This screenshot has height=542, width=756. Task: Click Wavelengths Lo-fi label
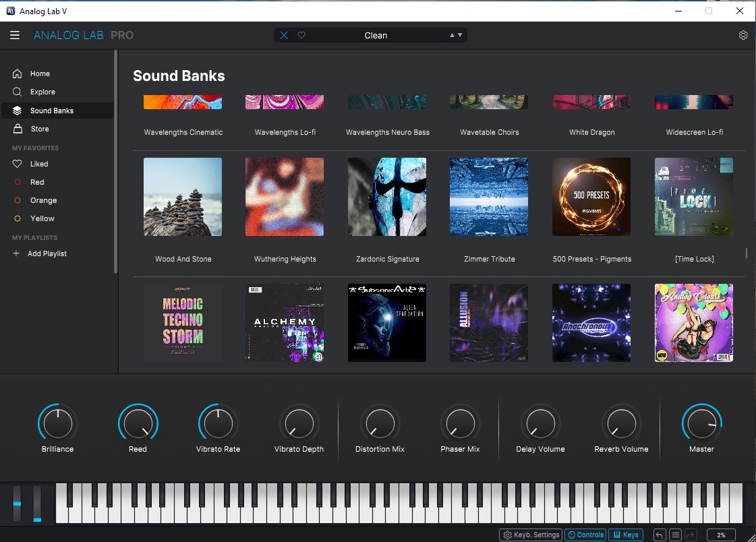(x=285, y=133)
